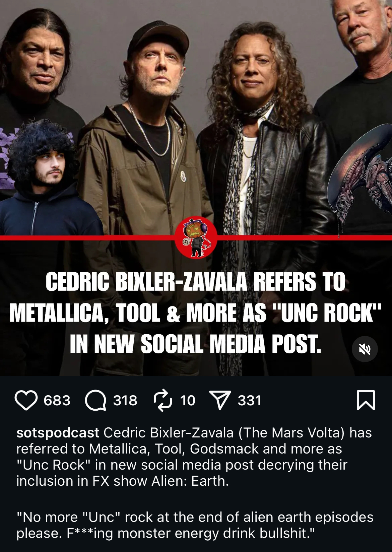Tap the repost count of 10
Image resolution: width=392 pixels, height=552 pixels.
pos(188,401)
